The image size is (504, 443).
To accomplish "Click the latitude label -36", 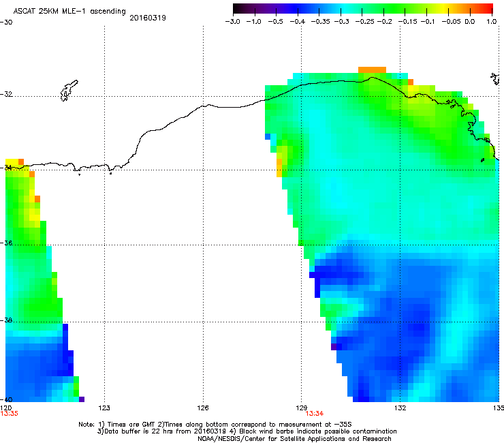I will click(x=6, y=243).
